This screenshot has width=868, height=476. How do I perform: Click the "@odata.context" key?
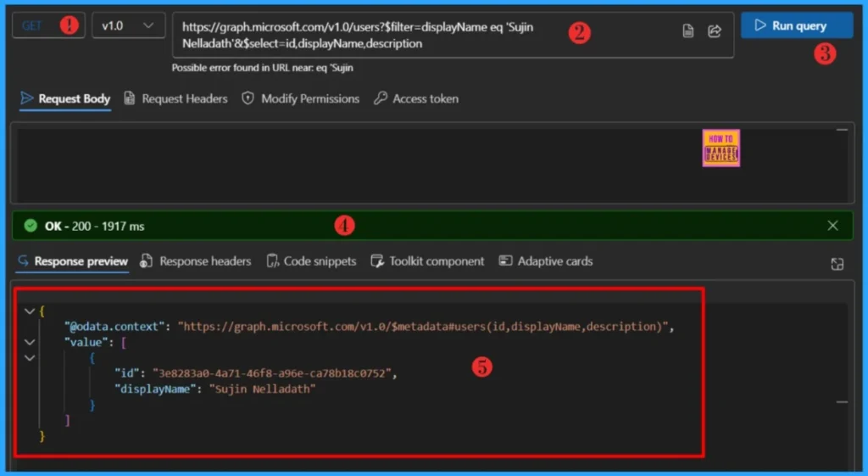point(114,327)
